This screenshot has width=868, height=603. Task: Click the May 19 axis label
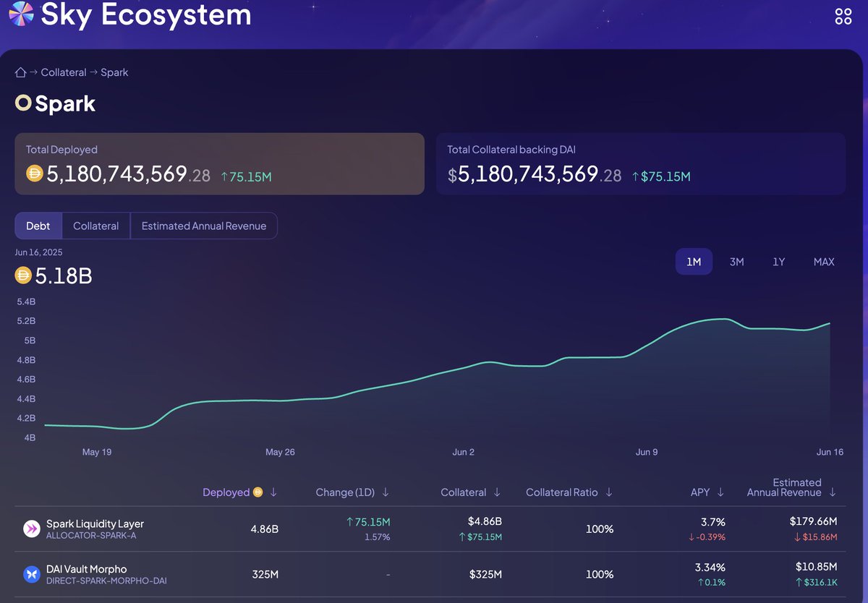pos(97,452)
